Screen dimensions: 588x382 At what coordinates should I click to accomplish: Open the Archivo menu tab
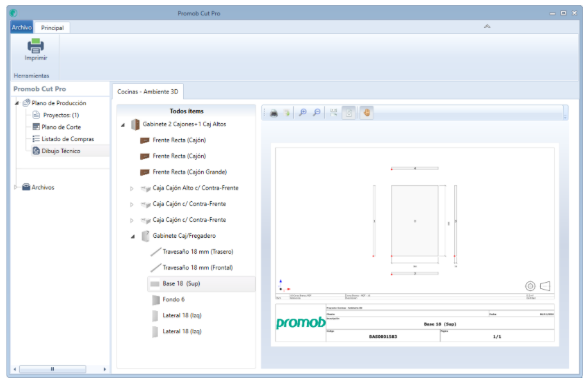point(22,28)
